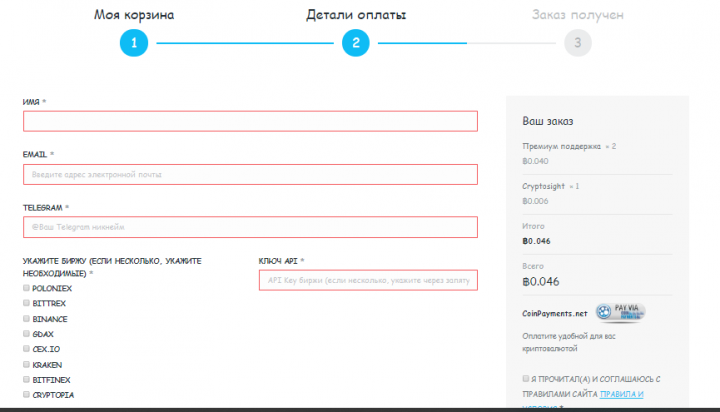Focus the Имя input field
The height and width of the screenshot is (412, 720).
[x=250, y=121]
